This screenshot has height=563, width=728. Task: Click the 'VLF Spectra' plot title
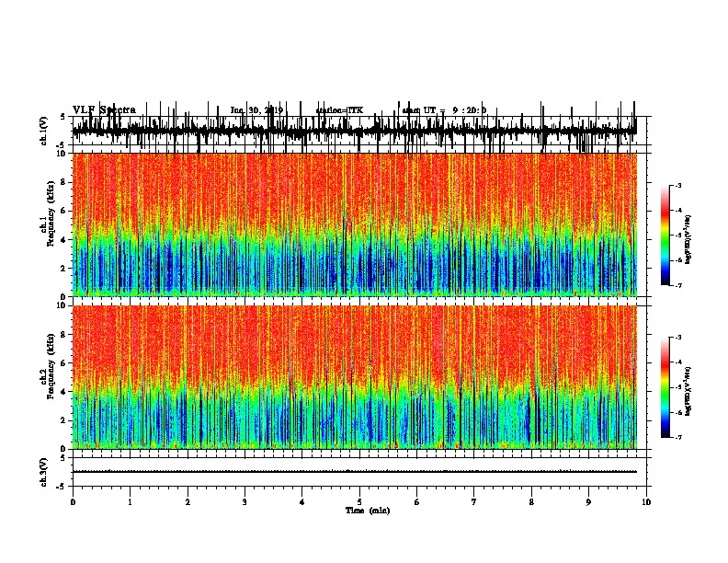pos(104,110)
